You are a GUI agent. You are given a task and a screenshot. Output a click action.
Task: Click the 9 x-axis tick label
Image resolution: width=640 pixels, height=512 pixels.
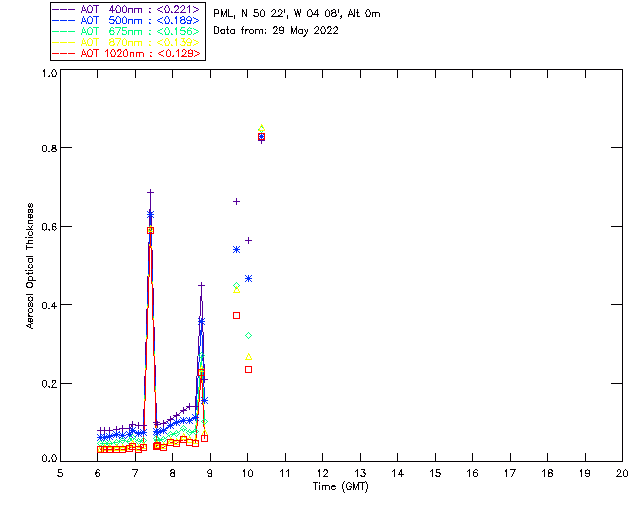coord(210,473)
